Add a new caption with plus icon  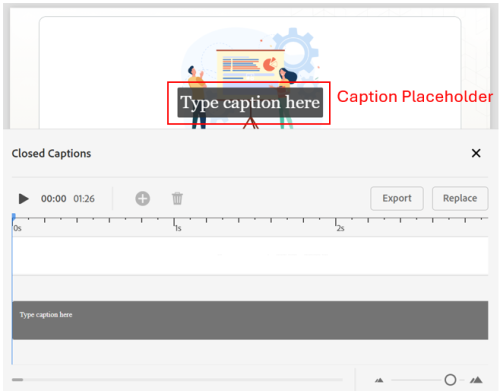(142, 199)
